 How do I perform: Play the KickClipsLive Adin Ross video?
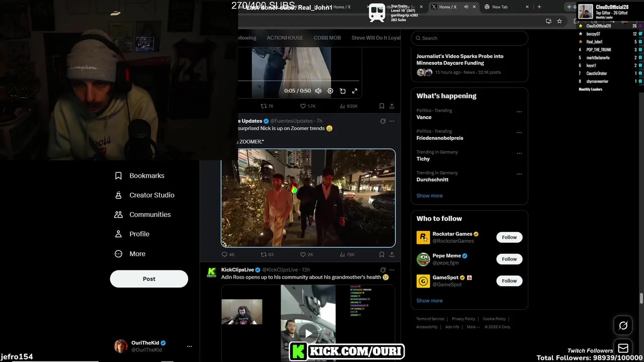pos(308,333)
